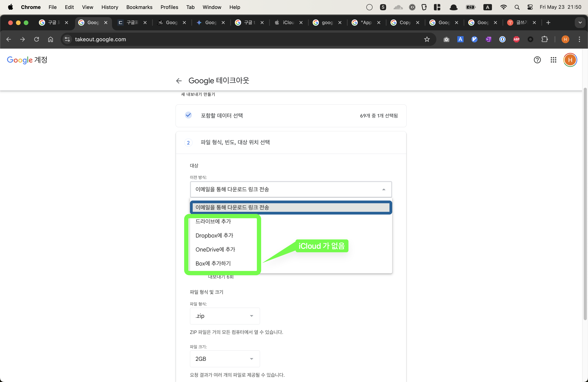The width and height of the screenshot is (588, 382).
Task: Open the Google account avatar in page
Action: coord(570,60)
